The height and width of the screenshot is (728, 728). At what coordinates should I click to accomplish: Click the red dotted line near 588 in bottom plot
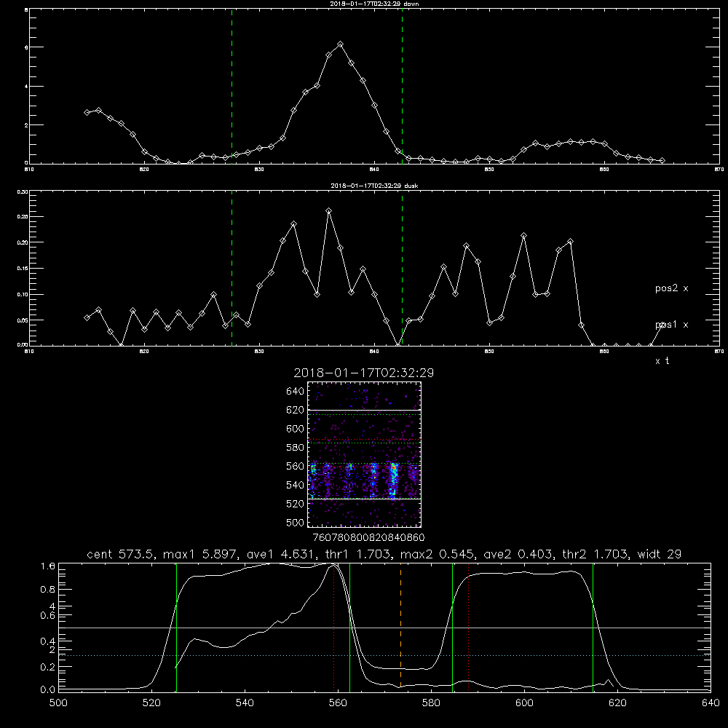(468, 627)
